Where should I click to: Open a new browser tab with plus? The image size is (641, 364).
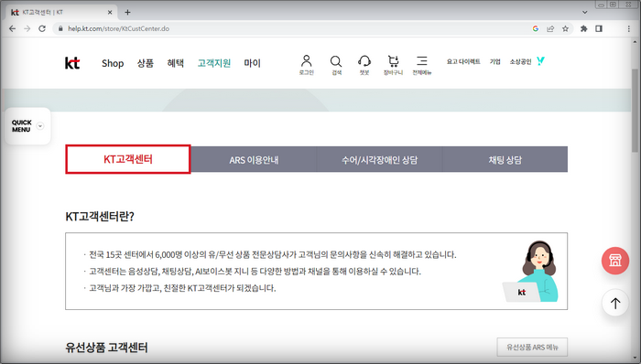pos(127,12)
